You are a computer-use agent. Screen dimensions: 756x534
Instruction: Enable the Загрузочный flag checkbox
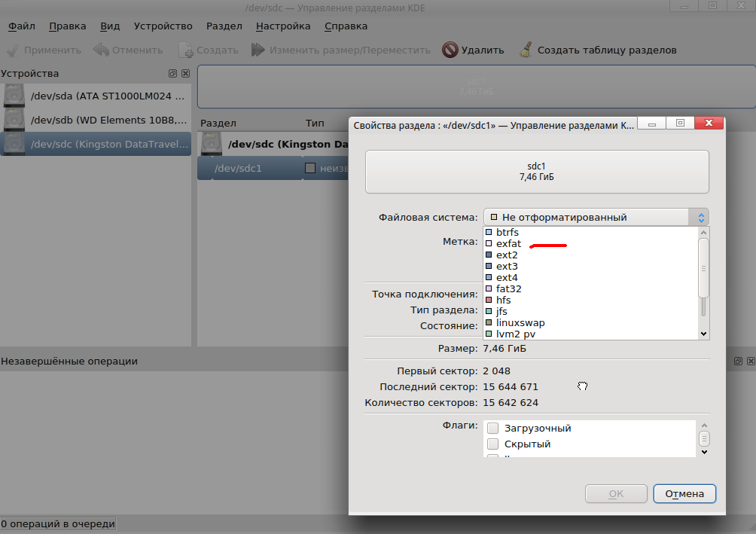[492, 428]
